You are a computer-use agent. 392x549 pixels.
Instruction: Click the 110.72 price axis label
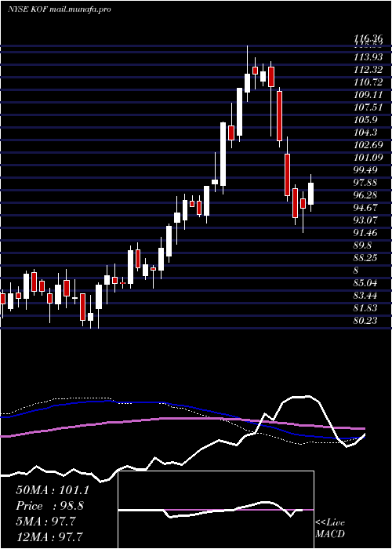pos(368,82)
